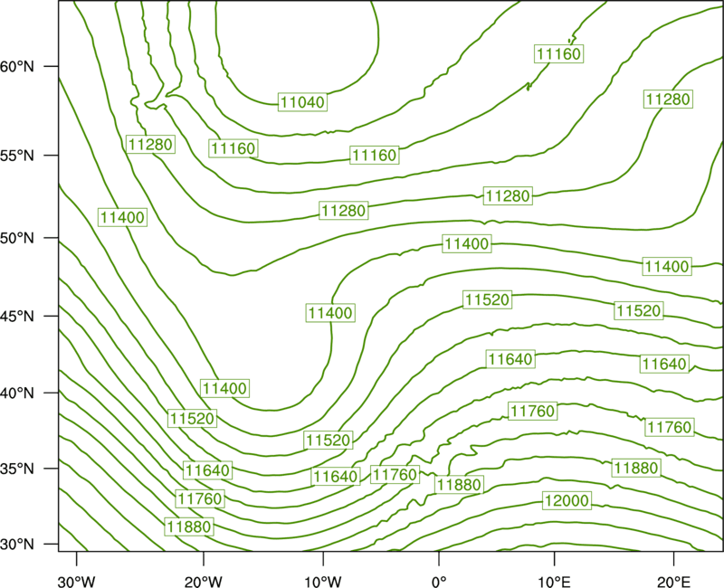The width and height of the screenshot is (724, 588).
Task: Click the 11040 contour label
Action: pyautogui.click(x=302, y=102)
